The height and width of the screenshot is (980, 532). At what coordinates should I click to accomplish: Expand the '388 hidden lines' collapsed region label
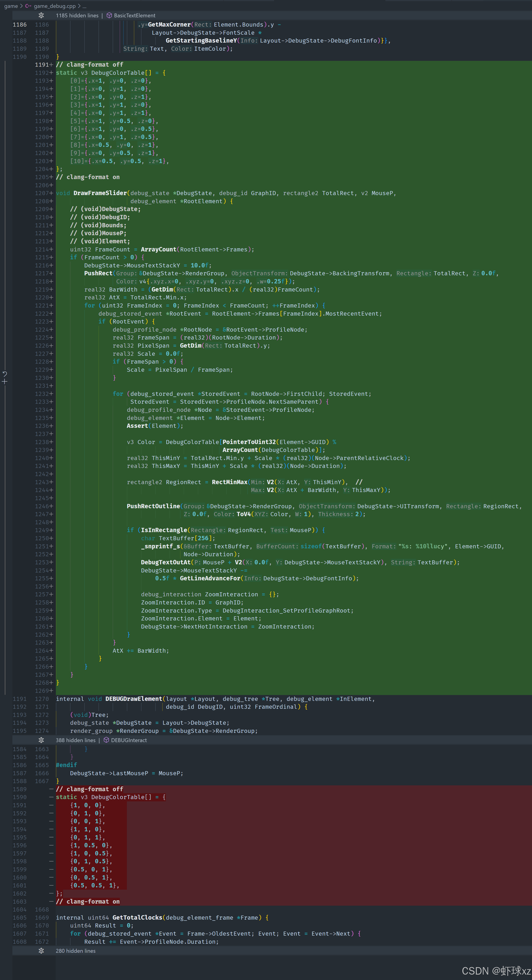[x=75, y=740]
